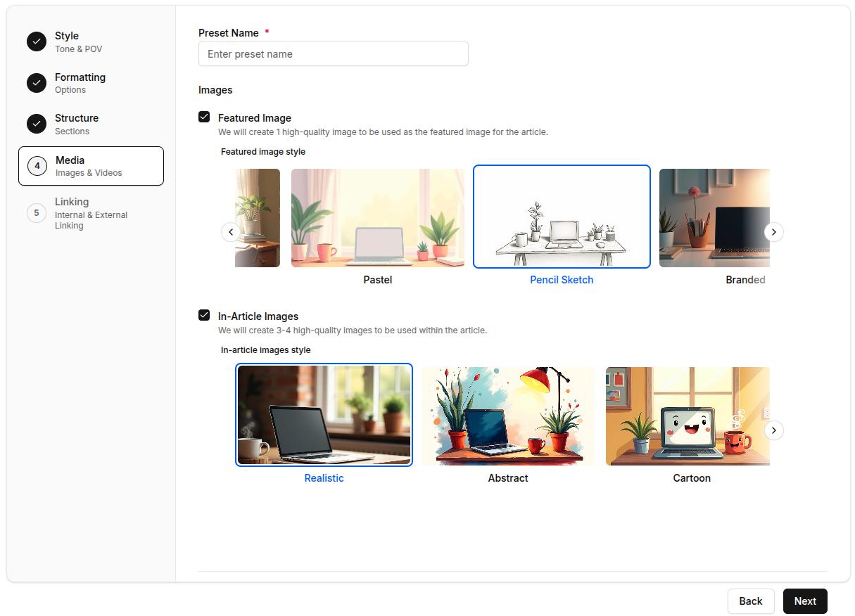Viewport: 855px width, 616px height.
Task: Select the Pastel featured image style
Action: pyautogui.click(x=377, y=217)
